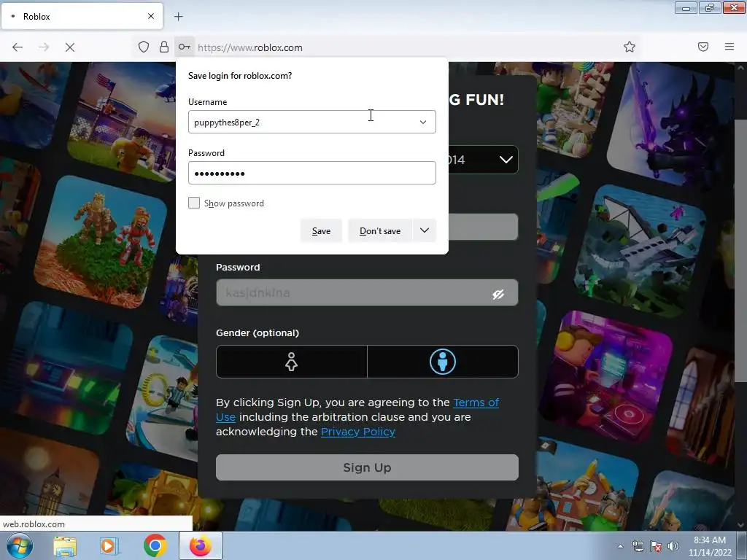
Task: Click the key icon for saved logins
Action: [x=184, y=47]
